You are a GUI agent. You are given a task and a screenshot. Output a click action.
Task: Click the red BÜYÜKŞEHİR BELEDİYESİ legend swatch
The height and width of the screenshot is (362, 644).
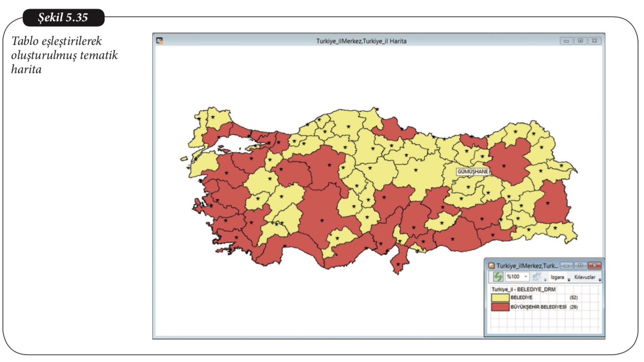tap(500, 307)
